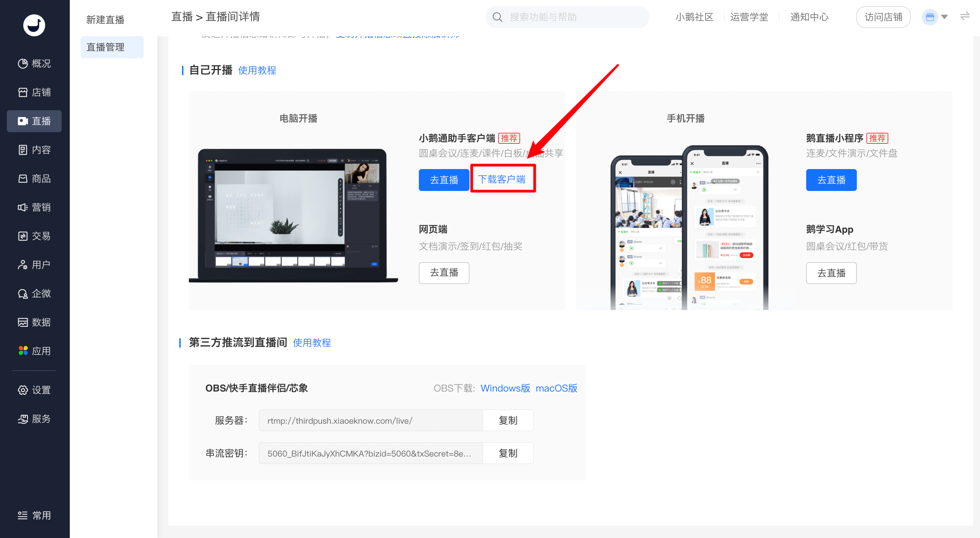Viewport: 980px width, 538px height.
Task: Click blue 去直播 under 小鹅通助手客户端
Action: point(444,180)
